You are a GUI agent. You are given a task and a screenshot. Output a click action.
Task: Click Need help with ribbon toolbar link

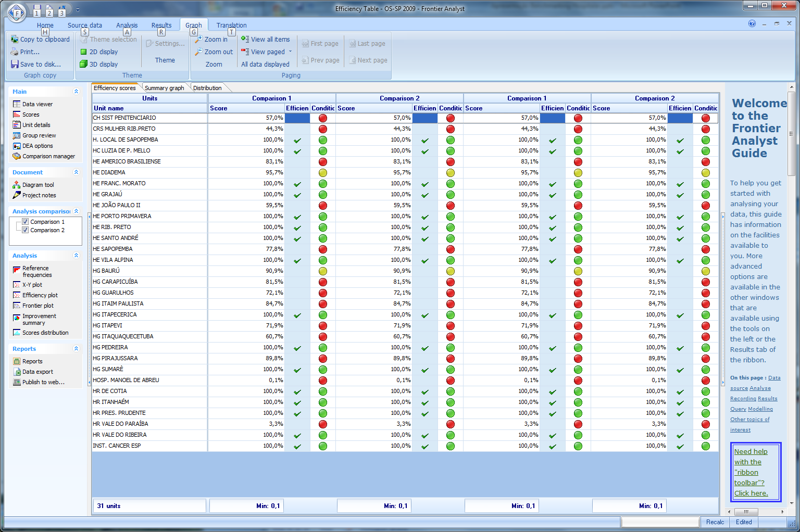click(751, 472)
